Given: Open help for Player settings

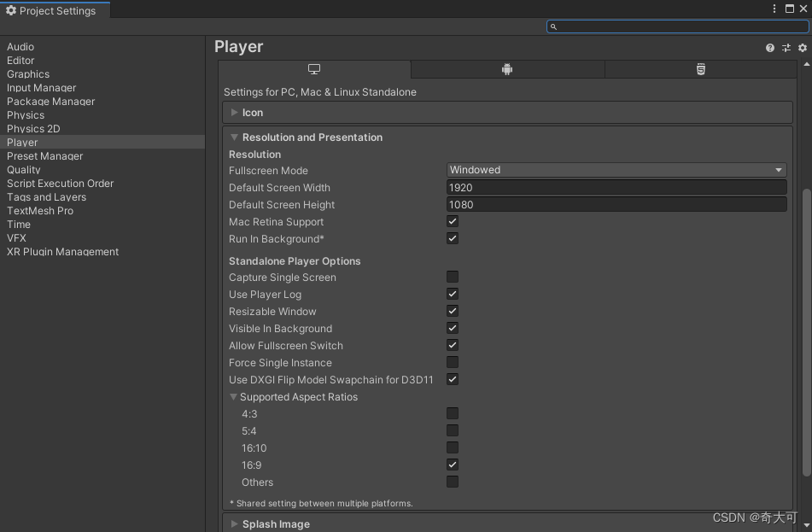Looking at the screenshot, I should (769, 48).
